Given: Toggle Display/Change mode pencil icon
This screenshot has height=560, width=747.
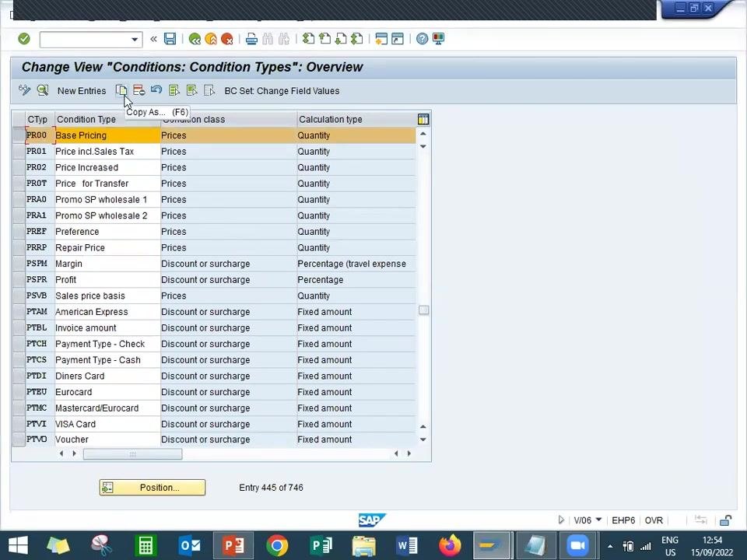Looking at the screenshot, I should 24,90.
